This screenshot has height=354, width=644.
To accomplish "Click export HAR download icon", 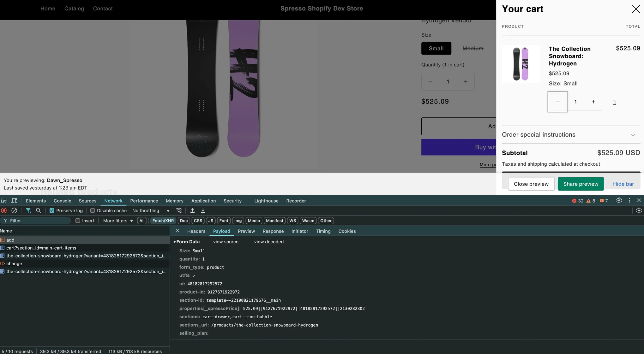I will pyautogui.click(x=203, y=210).
